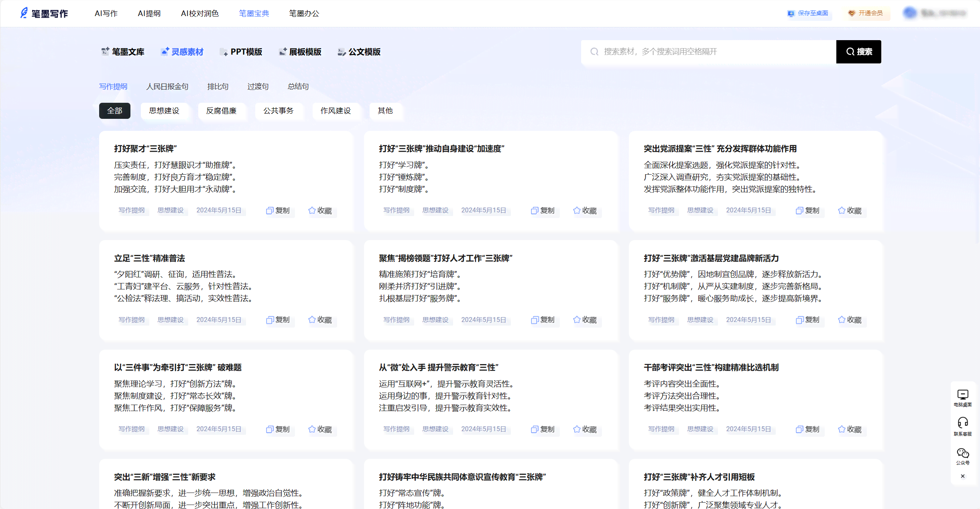This screenshot has height=509, width=980.
Task: Favorite the 突出党派提案"三性" card
Action: (850, 210)
